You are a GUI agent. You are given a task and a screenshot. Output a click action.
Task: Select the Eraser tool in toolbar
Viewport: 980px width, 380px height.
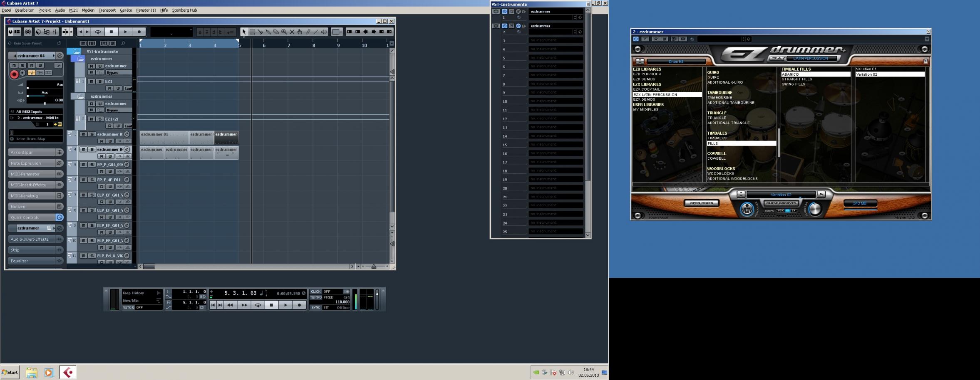[x=276, y=32]
